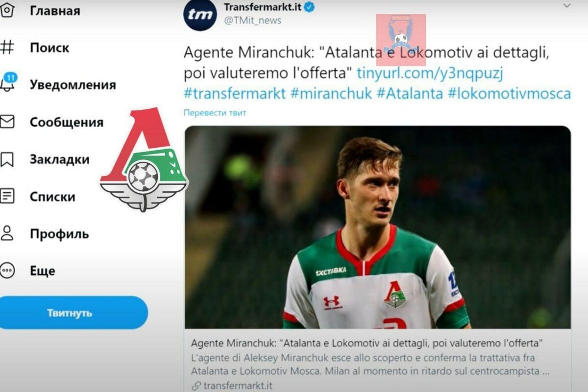Open the tinyurl.com/y3nqpuzj link

(x=430, y=73)
